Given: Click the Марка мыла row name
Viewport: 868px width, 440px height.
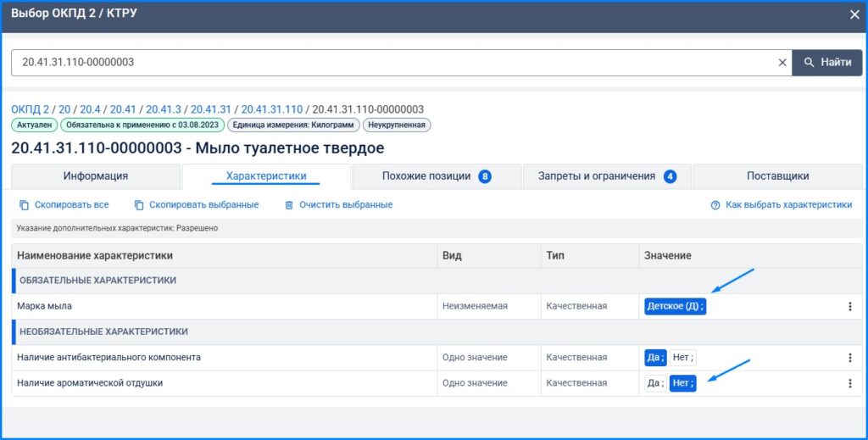Looking at the screenshot, I should click(x=44, y=306).
